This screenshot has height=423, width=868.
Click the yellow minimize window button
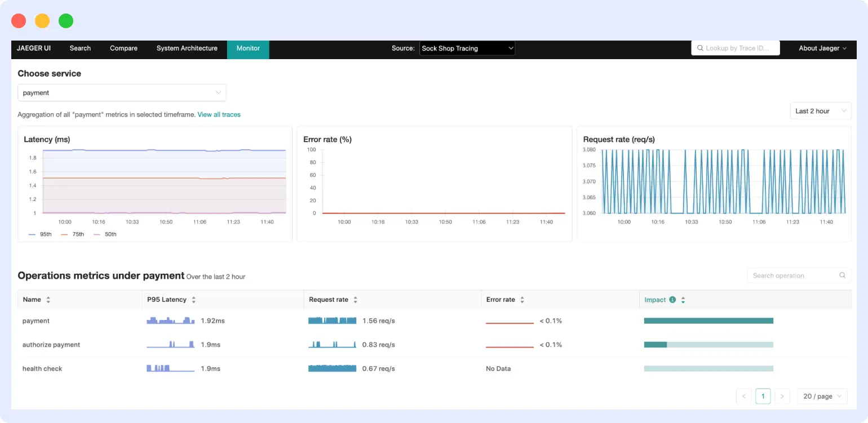(42, 21)
